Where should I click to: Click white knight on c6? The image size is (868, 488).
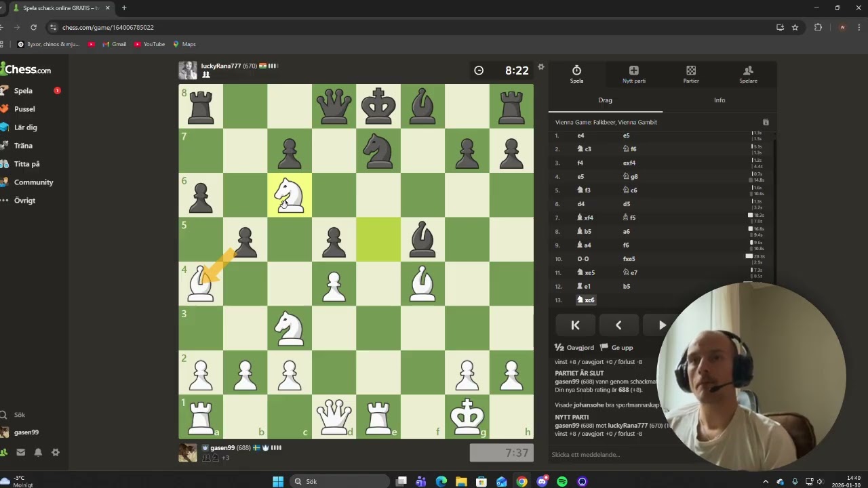(x=290, y=195)
